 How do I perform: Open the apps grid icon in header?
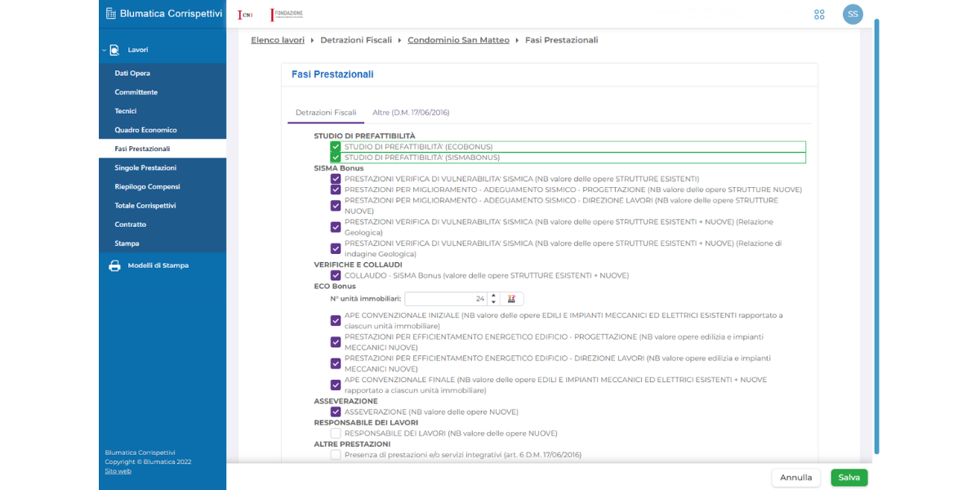(x=819, y=14)
